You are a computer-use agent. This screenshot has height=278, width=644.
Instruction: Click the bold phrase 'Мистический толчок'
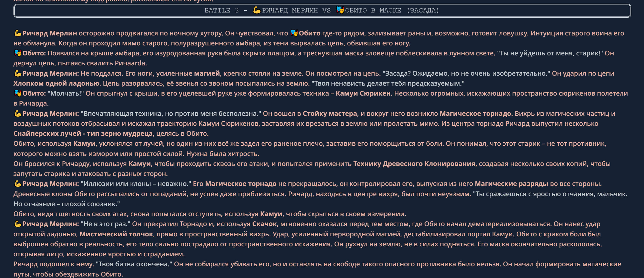pos(116,234)
